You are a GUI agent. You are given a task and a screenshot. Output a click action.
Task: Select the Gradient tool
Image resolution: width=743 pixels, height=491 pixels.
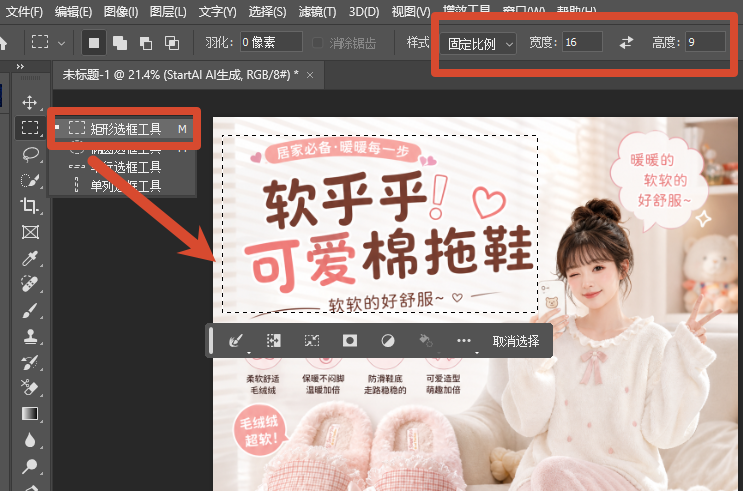coord(30,414)
